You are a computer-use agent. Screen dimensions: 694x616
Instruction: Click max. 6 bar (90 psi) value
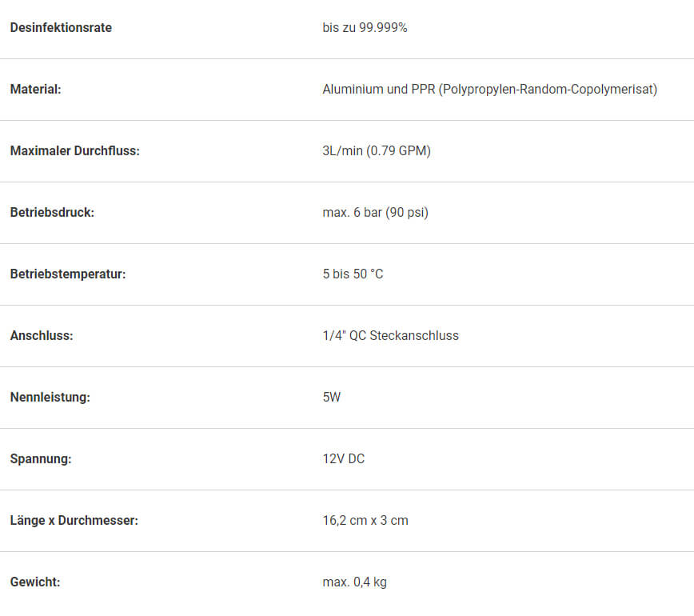point(375,212)
